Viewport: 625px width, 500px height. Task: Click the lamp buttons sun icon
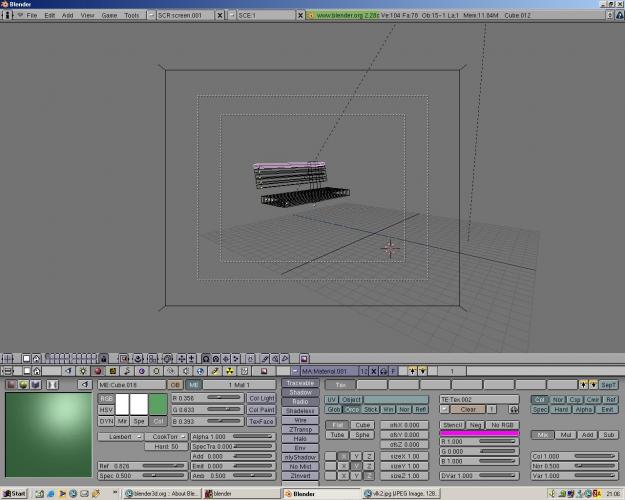(x=83, y=371)
